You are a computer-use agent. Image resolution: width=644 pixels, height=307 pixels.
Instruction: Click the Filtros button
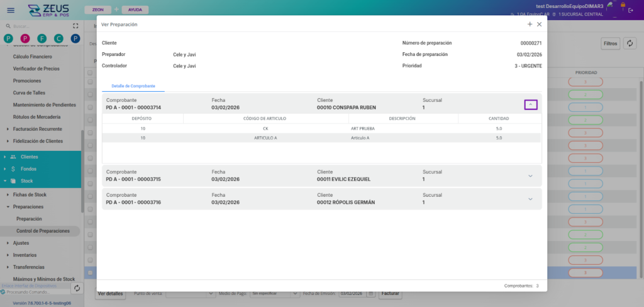[610, 43]
